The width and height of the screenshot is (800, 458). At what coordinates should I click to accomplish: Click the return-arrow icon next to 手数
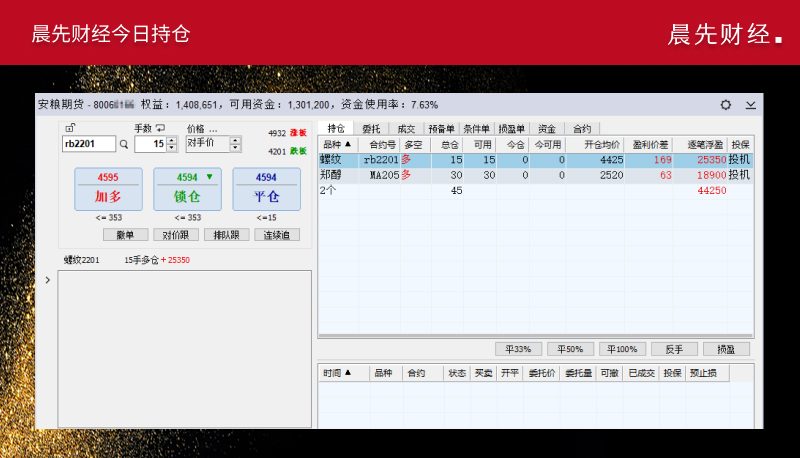(x=159, y=128)
